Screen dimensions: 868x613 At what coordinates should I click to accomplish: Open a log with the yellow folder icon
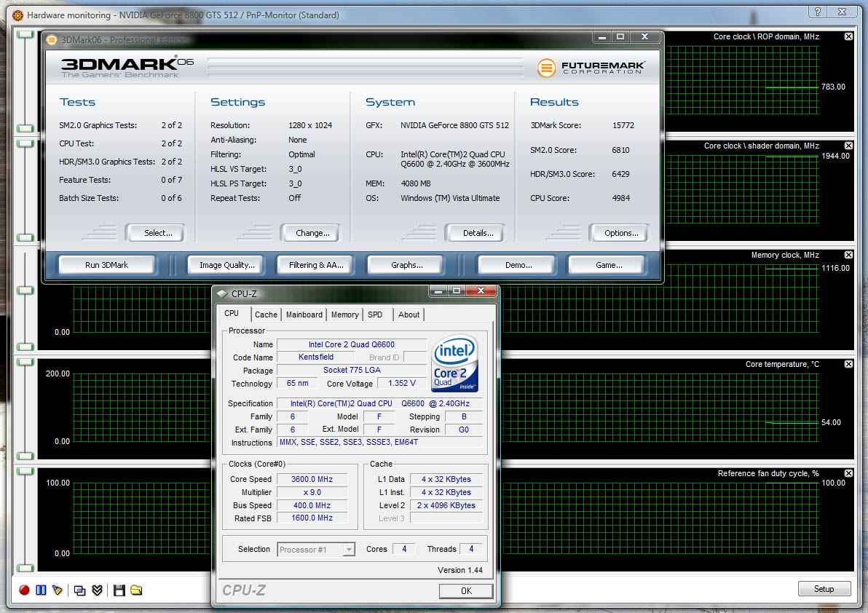pos(136,590)
